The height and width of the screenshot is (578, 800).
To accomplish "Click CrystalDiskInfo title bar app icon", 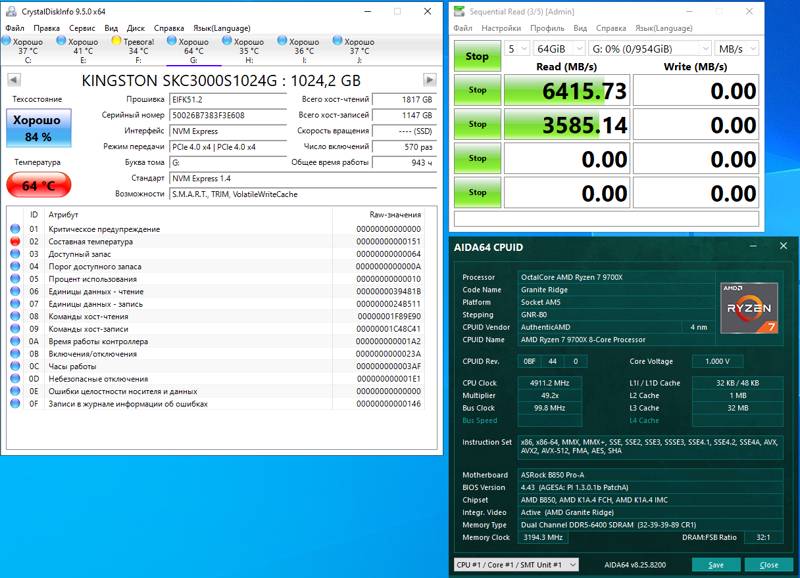I will (11, 11).
